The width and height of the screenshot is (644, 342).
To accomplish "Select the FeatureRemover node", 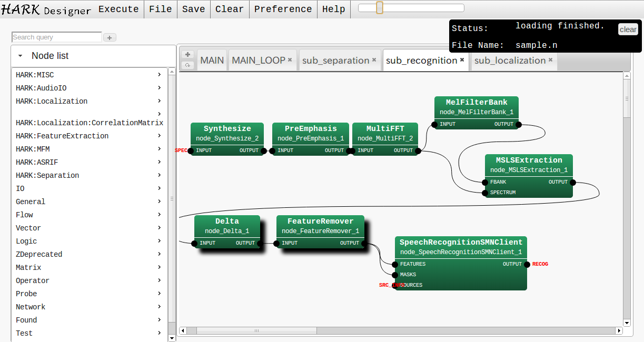I will coord(320,226).
